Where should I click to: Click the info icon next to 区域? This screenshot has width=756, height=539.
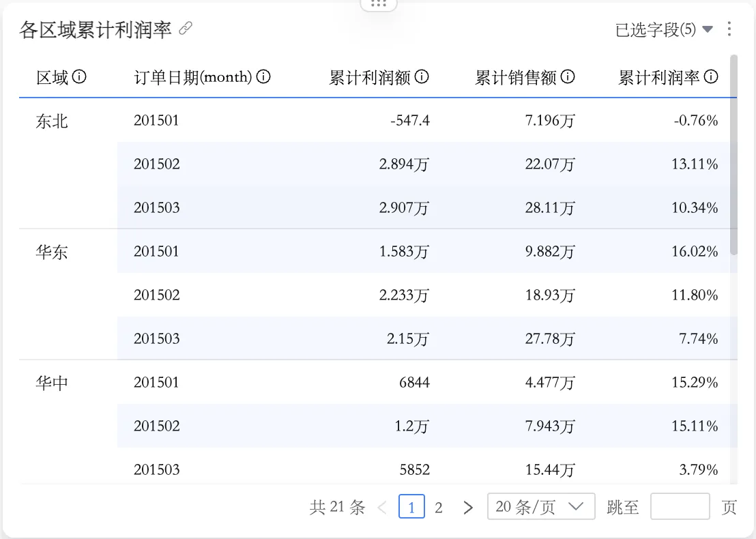pyautogui.click(x=79, y=77)
